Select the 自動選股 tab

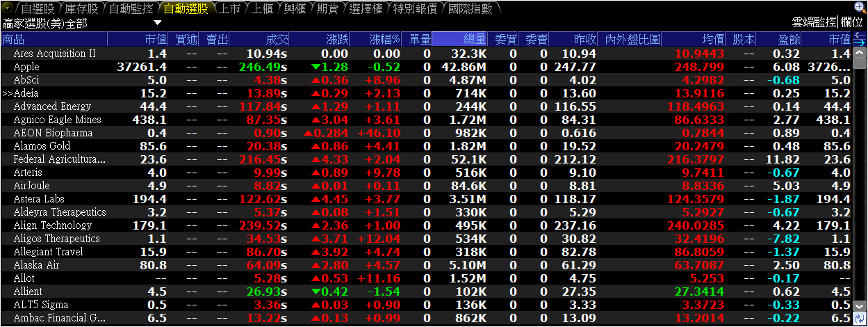(186, 9)
